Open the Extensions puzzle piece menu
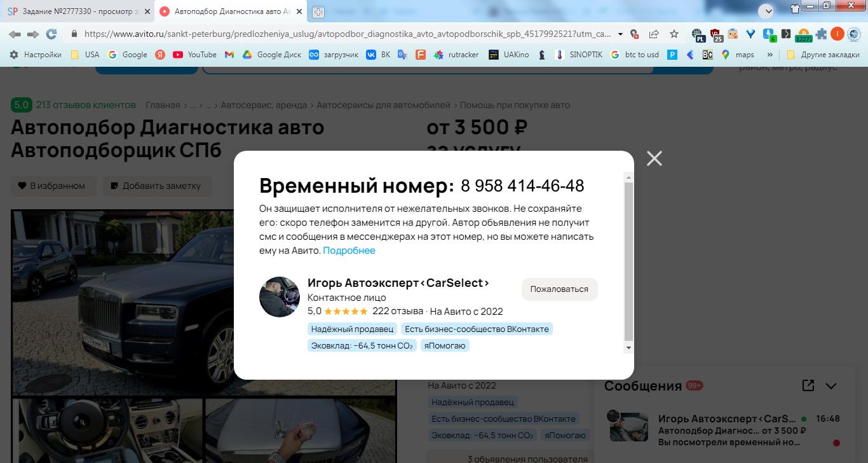The width and height of the screenshot is (868, 463). pyautogui.click(x=822, y=34)
